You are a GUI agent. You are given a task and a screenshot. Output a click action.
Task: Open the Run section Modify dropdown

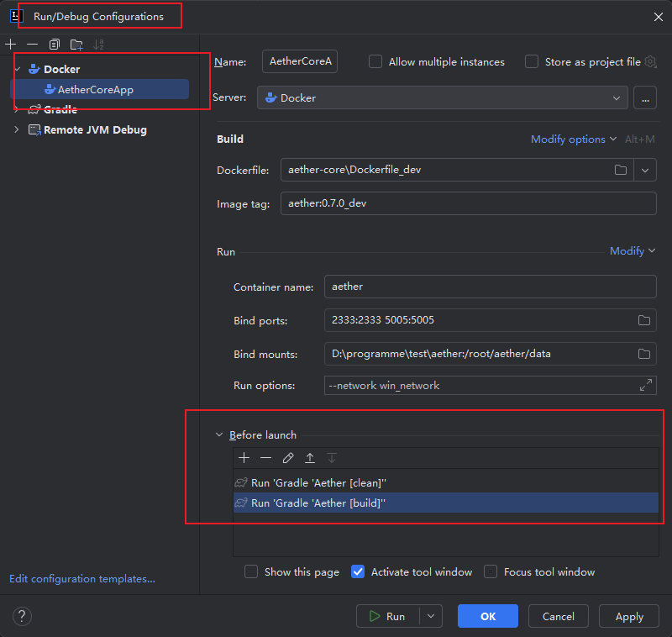[x=633, y=251]
